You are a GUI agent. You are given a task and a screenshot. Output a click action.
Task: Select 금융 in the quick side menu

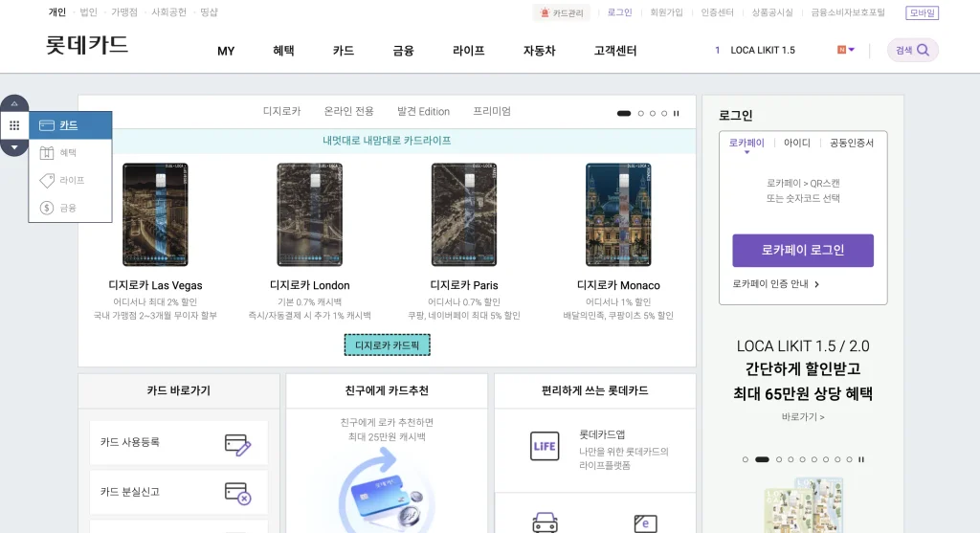(71, 208)
